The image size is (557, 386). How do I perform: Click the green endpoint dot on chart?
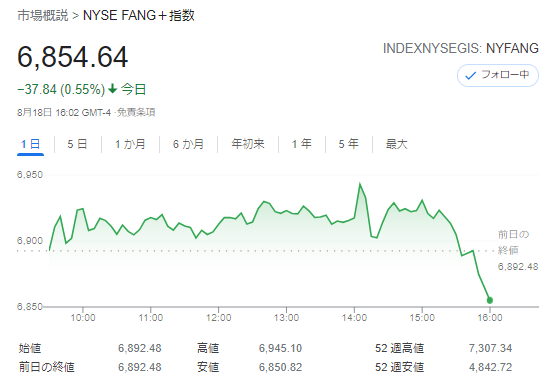(490, 300)
